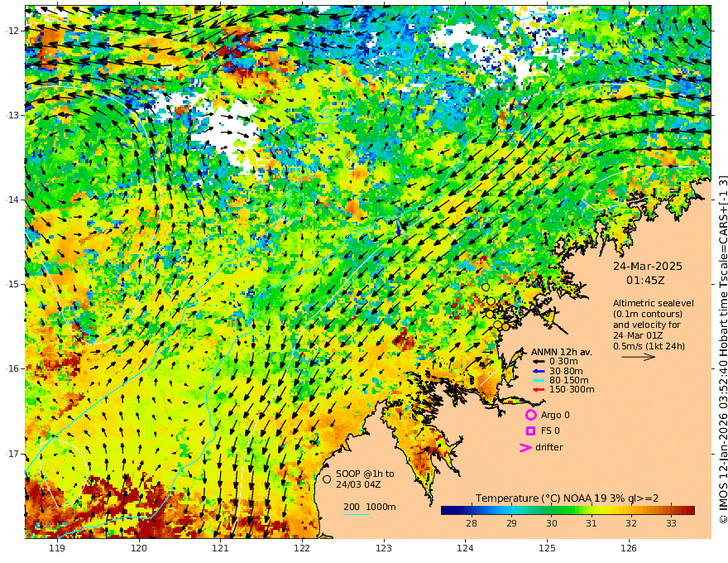
Task: Click the cyan 80-150m arrow legend icon
Action: point(538,380)
